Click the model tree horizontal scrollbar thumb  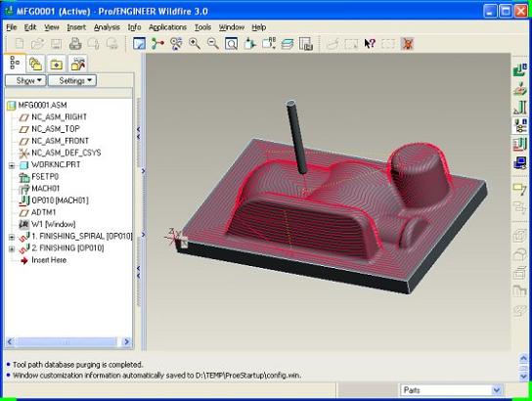click(66, 341)
